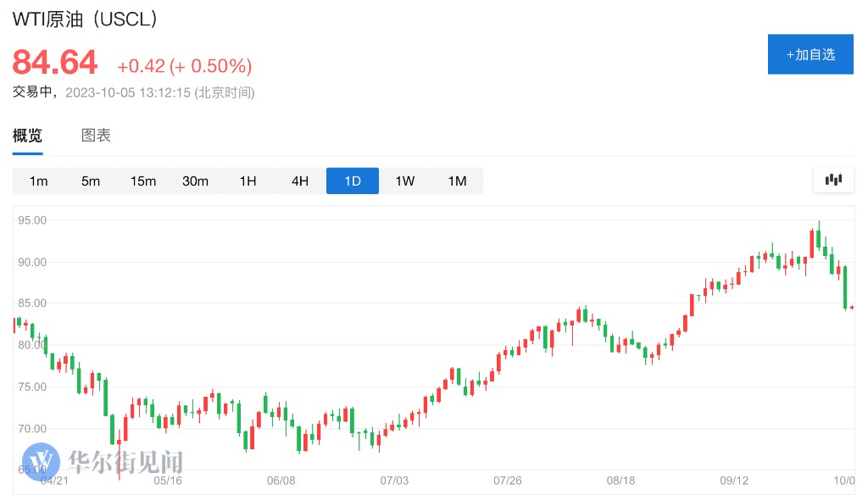Choose the 15m interval
This screenshot has height=501, width=868.
tap(143, 181)
